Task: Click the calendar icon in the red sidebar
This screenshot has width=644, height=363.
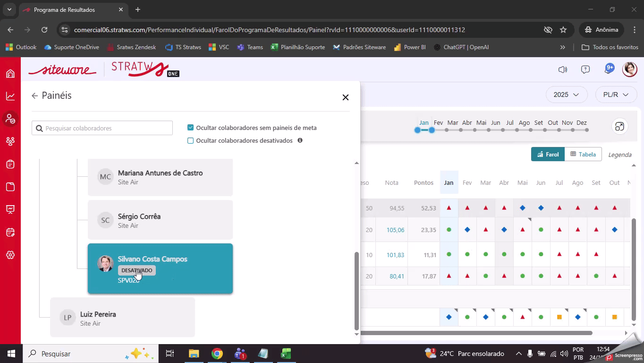Action: [10, 233]
